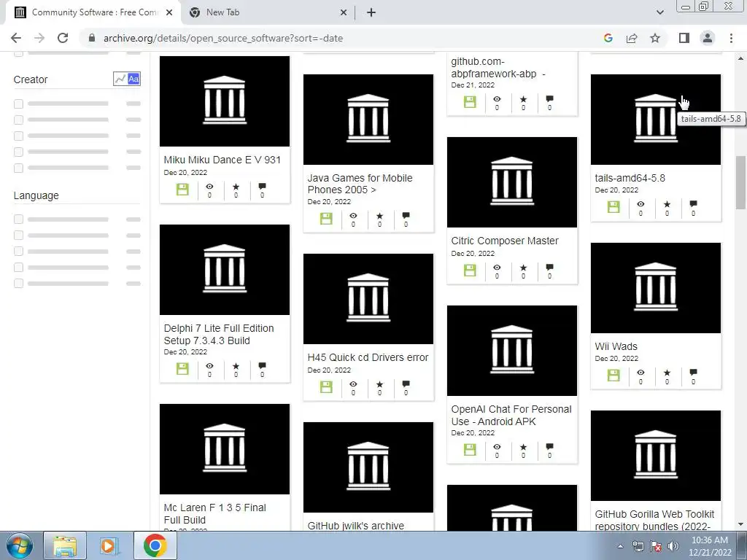Go back to the previous page
Screen dimensions: 747x560
point(16,38)
